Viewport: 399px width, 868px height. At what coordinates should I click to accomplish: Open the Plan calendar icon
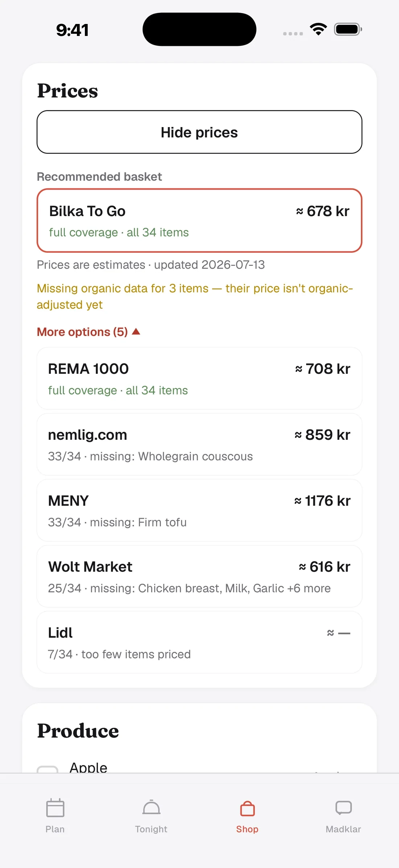tap(55, 808)
